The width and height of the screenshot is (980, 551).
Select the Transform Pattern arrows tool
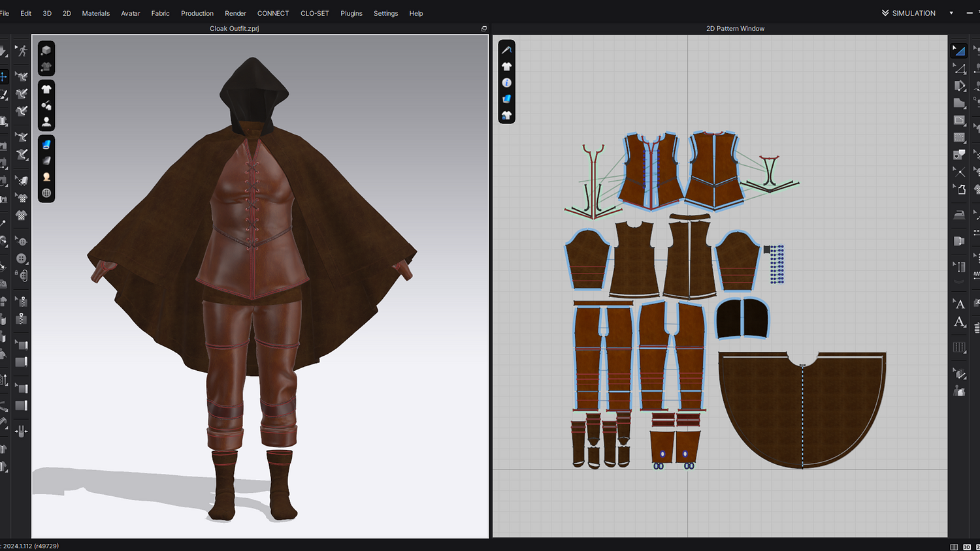pos(3,76)
